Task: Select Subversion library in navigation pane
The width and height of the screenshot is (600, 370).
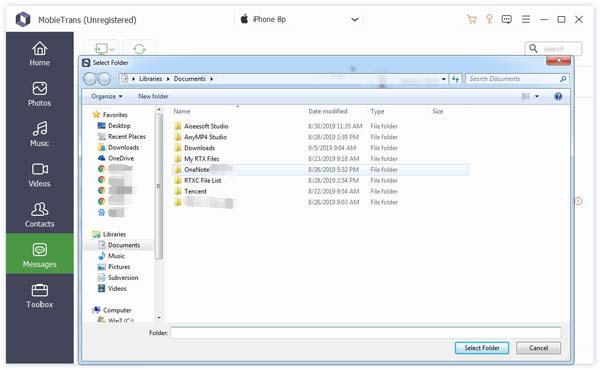Action: click(x=118, y=277)
